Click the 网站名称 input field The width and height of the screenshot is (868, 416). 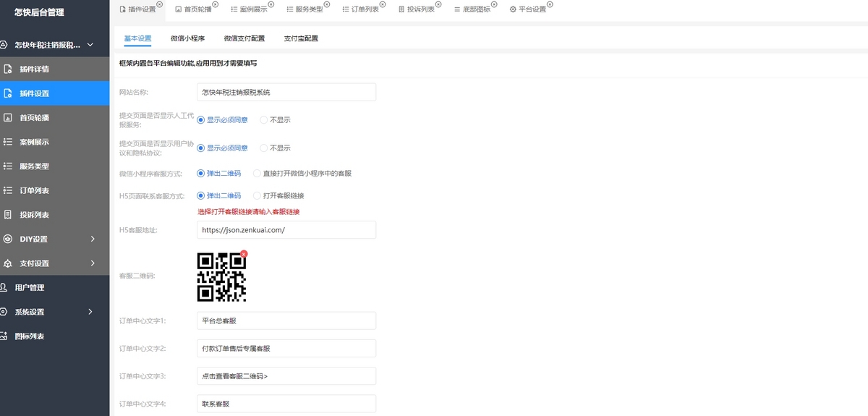pyautogui.click(x=286, y=92)
